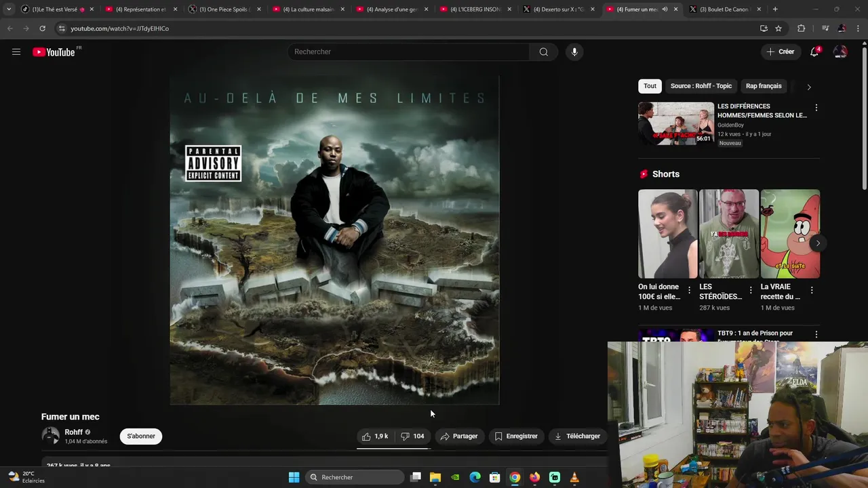Open Short 'On lui donne 100€ si elle...'
This screenshot has width=868, height=488.
667,234
